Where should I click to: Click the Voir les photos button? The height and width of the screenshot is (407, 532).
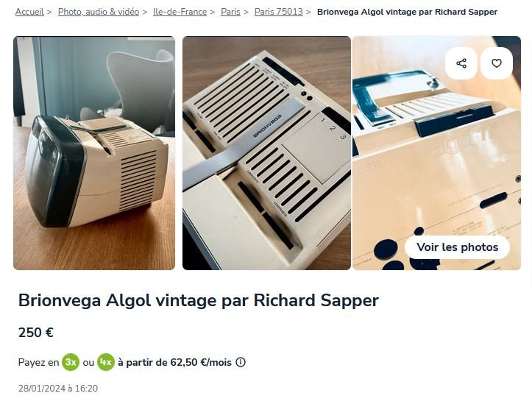458,247
